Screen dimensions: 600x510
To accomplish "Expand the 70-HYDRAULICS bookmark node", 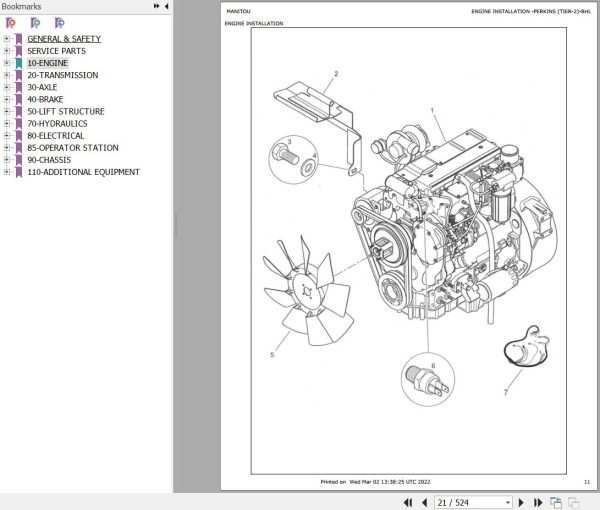I will [7, 124].
